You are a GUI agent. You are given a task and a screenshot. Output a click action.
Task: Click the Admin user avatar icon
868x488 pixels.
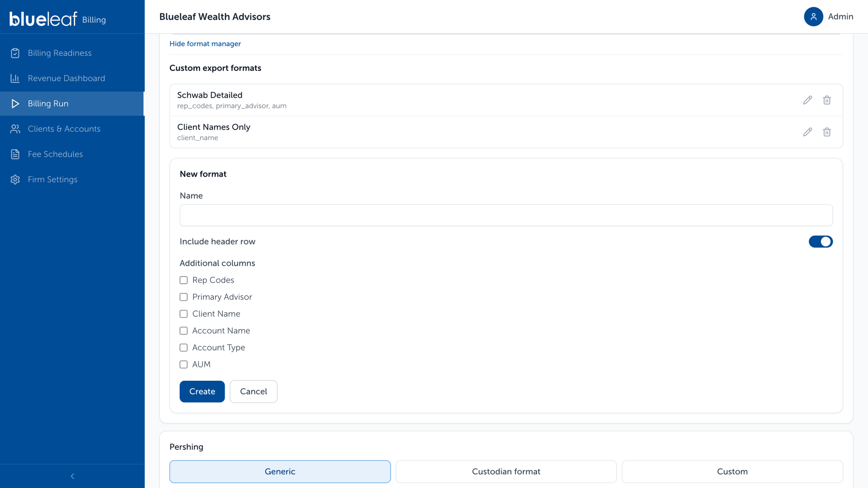click(813, 17)
